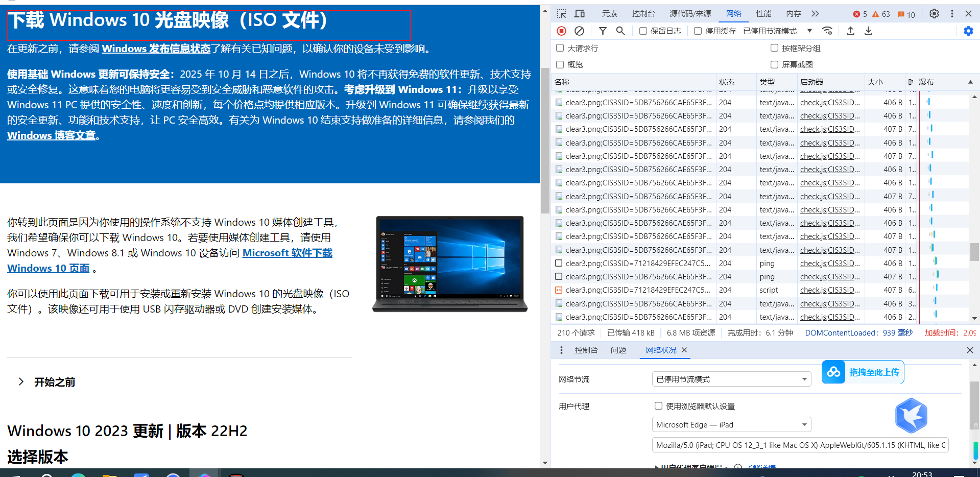
Task: Stop recording the network log
Action: click(x=562, y=31)
